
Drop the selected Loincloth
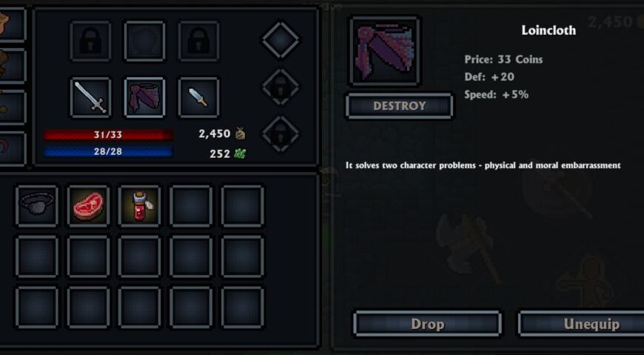(x=427, y=324)
